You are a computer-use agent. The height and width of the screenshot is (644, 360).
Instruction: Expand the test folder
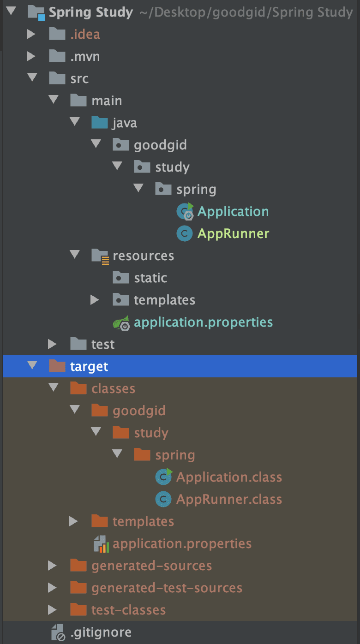(52, 344)
